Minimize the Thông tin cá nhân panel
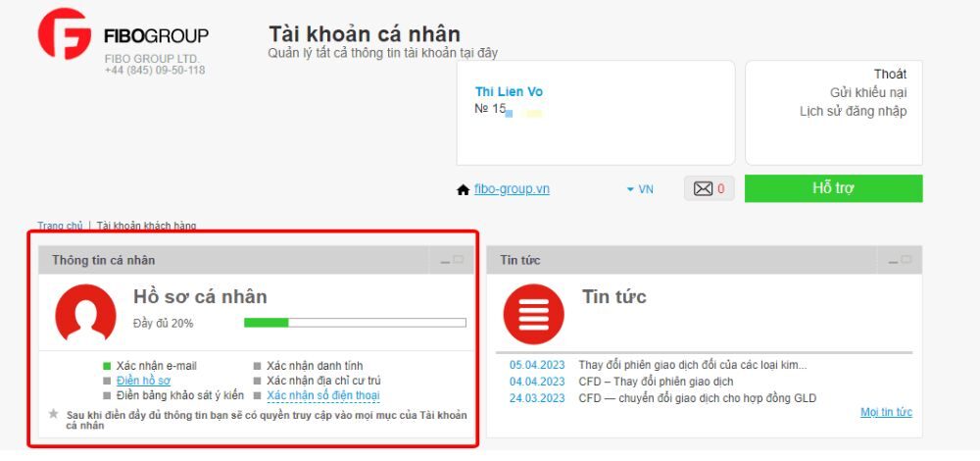This screenshot has height=461, width=980. (445, 260)
